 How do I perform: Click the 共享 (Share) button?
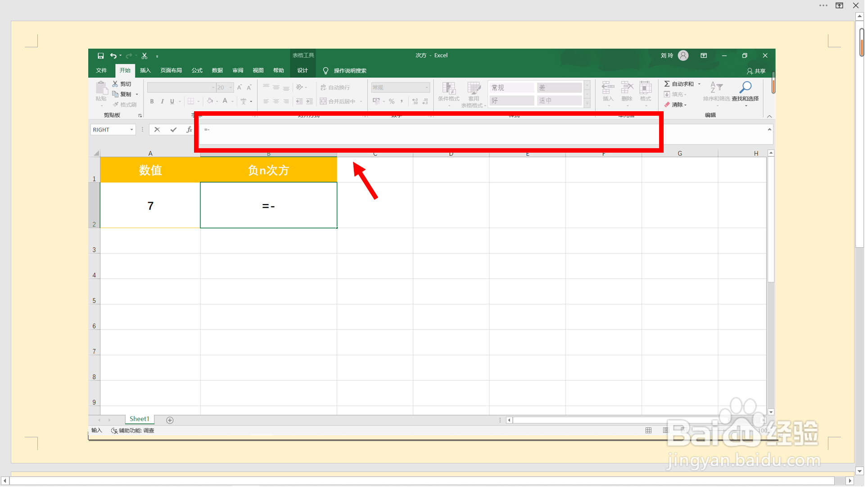(x=756, y=71)
